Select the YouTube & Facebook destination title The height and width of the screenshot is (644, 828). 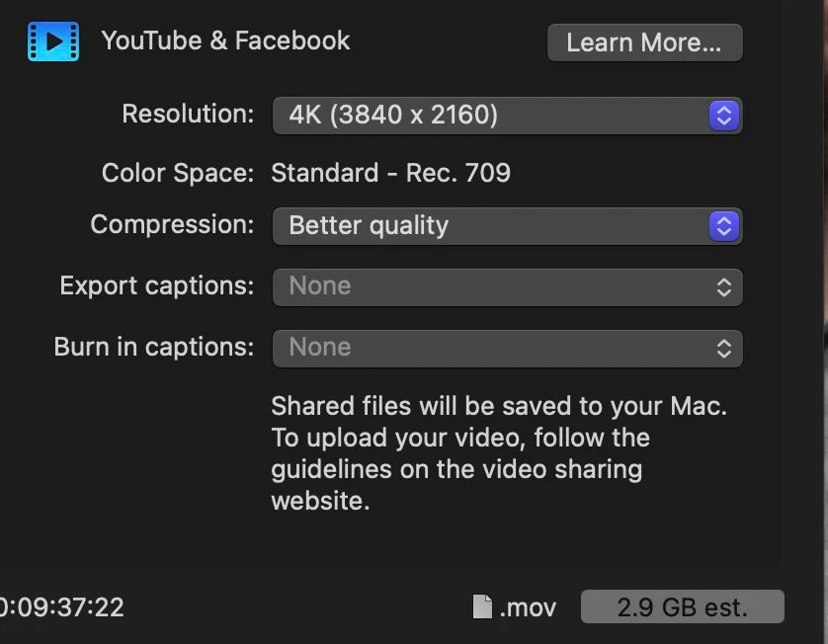(x=225, y=40)
